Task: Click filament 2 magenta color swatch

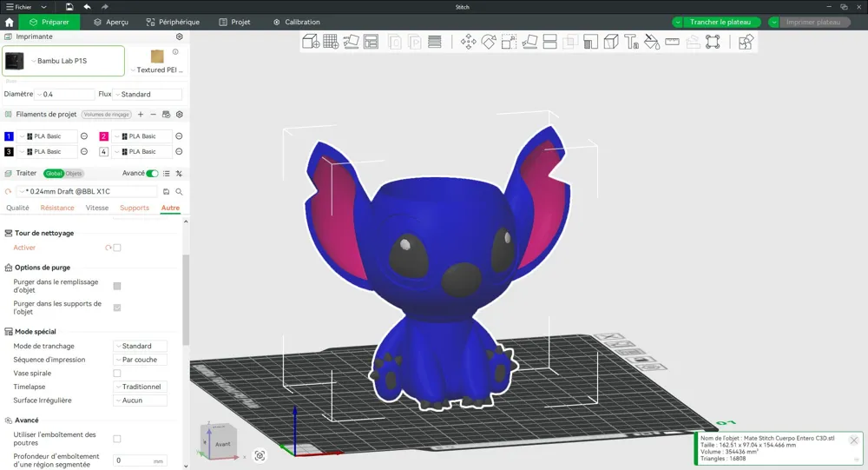Action: [103, 136]
